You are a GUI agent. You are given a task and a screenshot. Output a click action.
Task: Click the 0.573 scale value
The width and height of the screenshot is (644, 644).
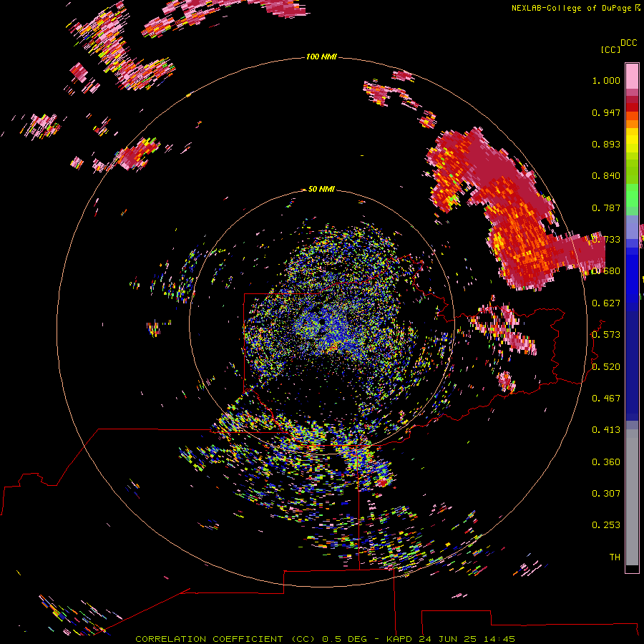[606, 335]
